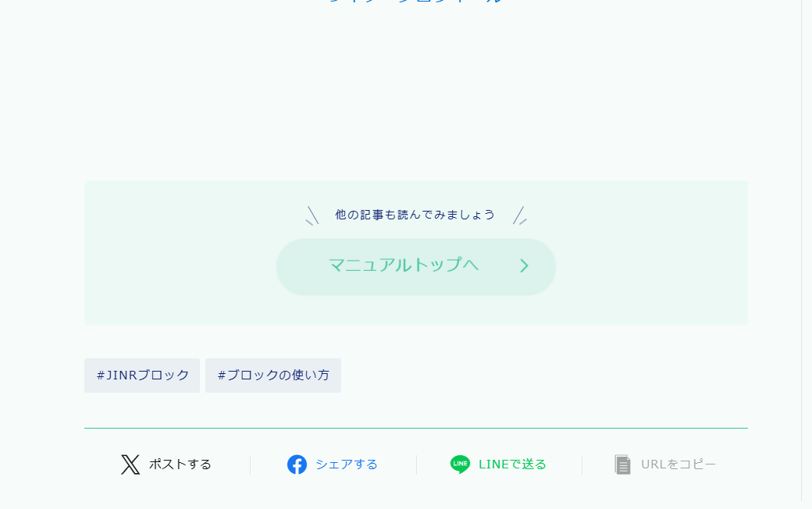
Task: Click the divider between ポストする and シェアする
Action: [x=250, y=465]
